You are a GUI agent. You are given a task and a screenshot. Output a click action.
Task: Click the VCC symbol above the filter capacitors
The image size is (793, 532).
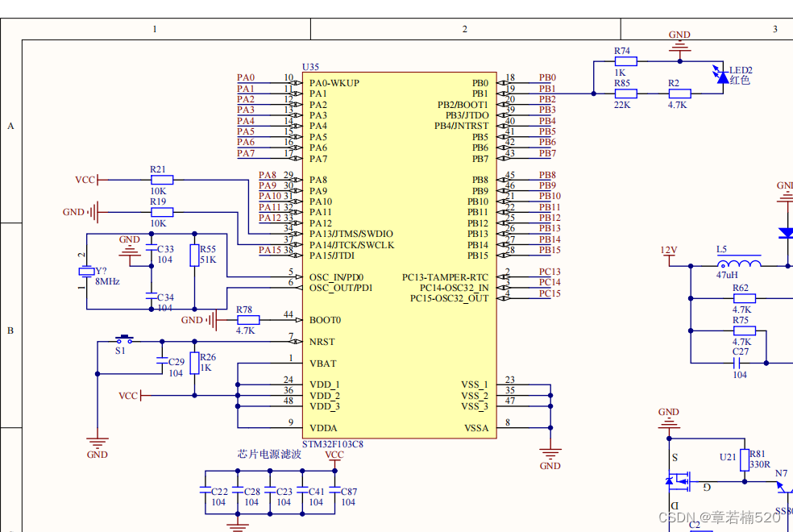[x=334, y=455]
